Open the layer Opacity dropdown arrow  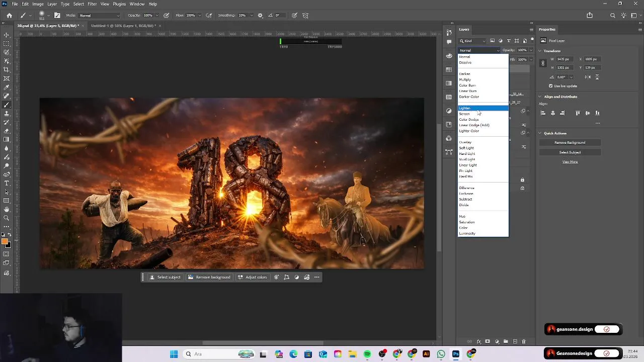tap(530, 50)
